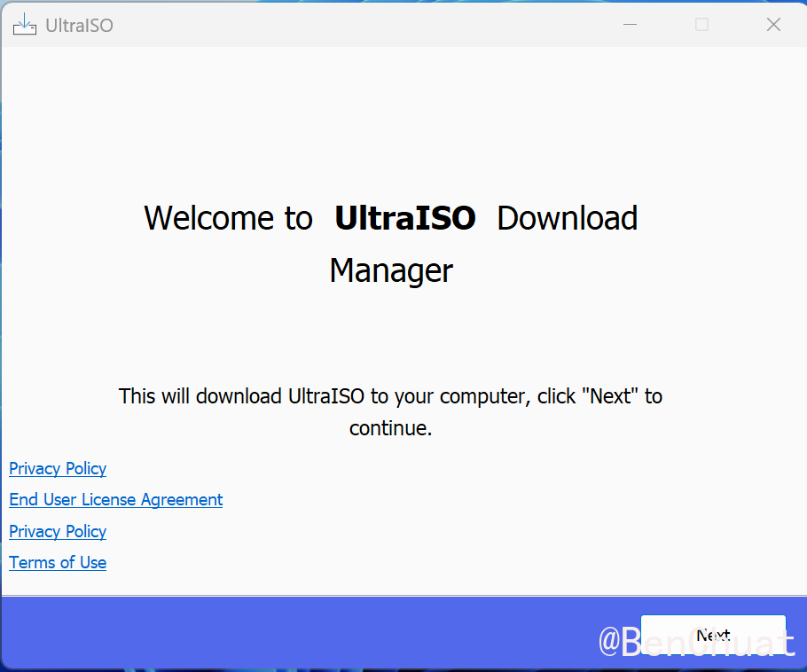Click the word "Download" in the heading
The image size is (807, 672).
[x=567, y=218]
